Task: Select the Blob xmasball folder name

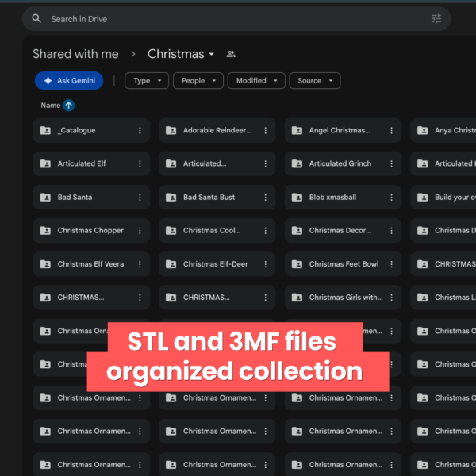Action: pos(332,198)
